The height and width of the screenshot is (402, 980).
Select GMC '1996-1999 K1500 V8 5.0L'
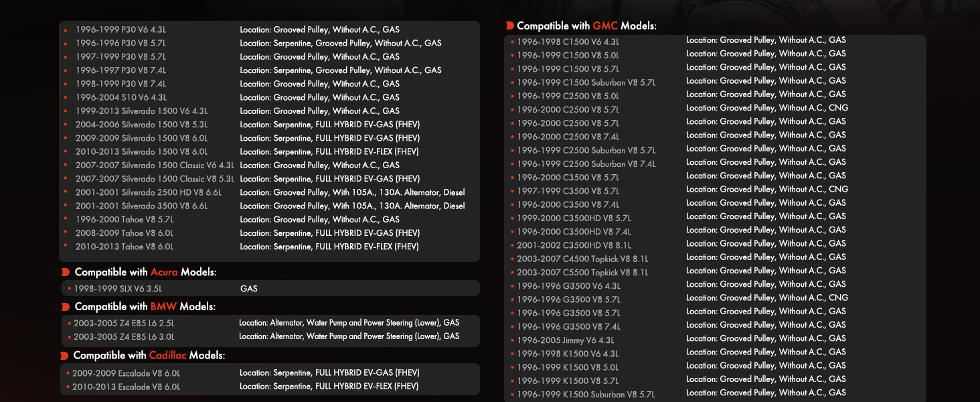568,368
